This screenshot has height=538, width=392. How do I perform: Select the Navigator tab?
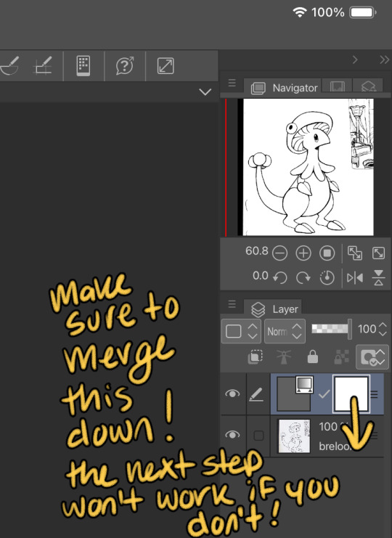click(x=285, y=88)
